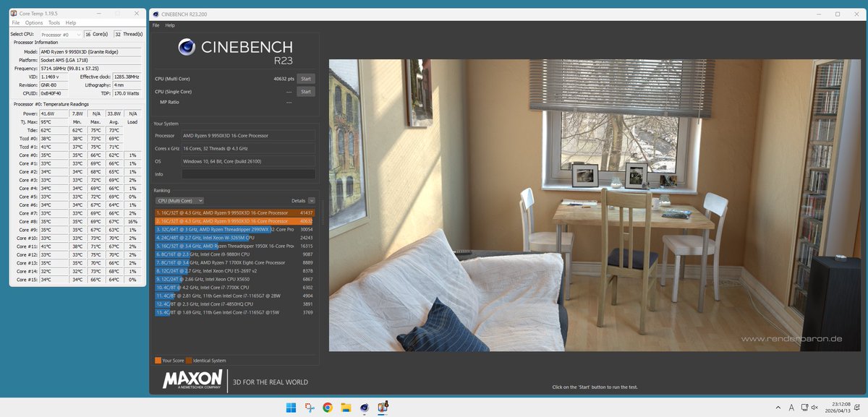Viewport: 868px width, 417px height.
Task: Open File Explorer from the taskbar
Action: click(x=346, y=408)
